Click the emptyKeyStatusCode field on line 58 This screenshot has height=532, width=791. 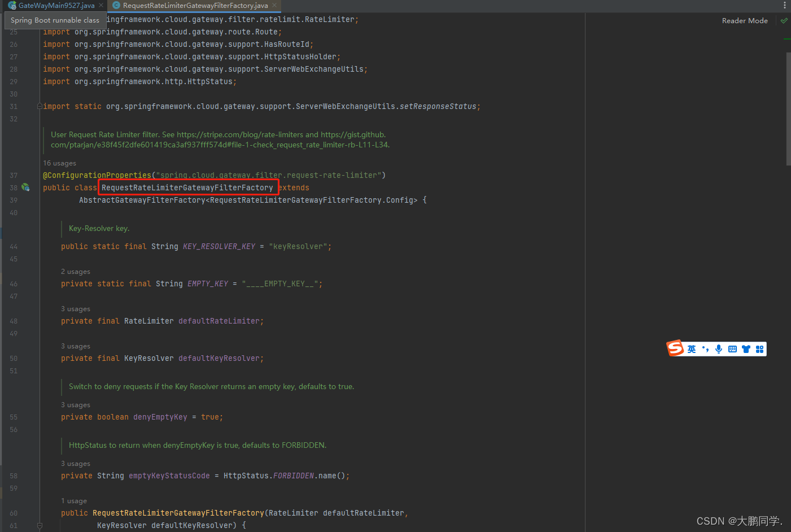tap(169, 476)
